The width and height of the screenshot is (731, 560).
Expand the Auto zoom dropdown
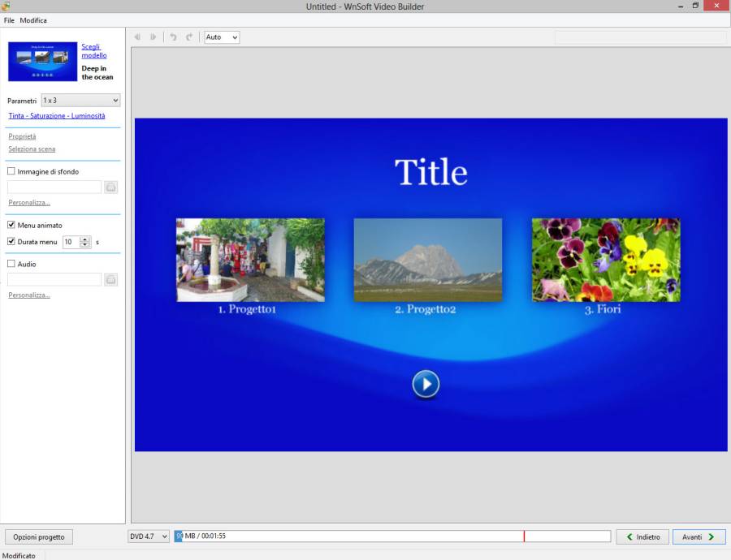222,37
